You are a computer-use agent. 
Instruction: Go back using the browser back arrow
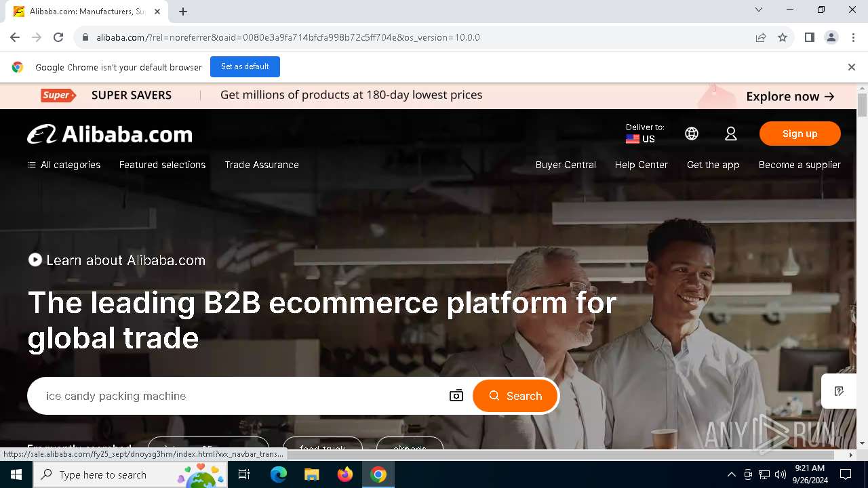15,37
